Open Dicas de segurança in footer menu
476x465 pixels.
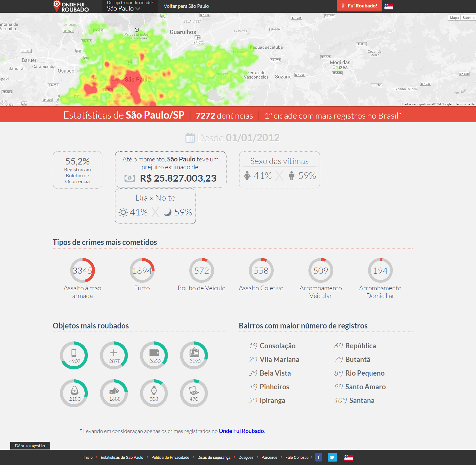click(x=214, y=458)
